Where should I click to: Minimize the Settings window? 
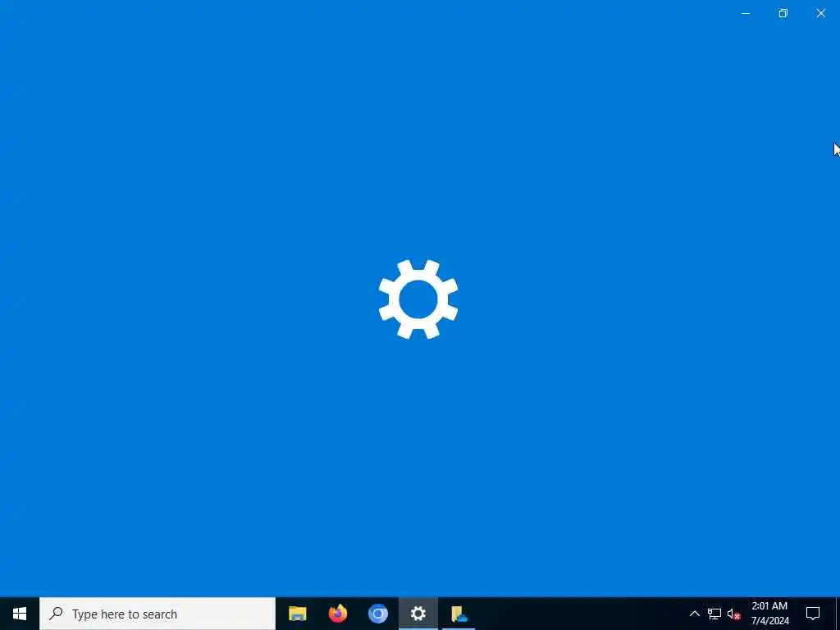(x=746, y=13)
